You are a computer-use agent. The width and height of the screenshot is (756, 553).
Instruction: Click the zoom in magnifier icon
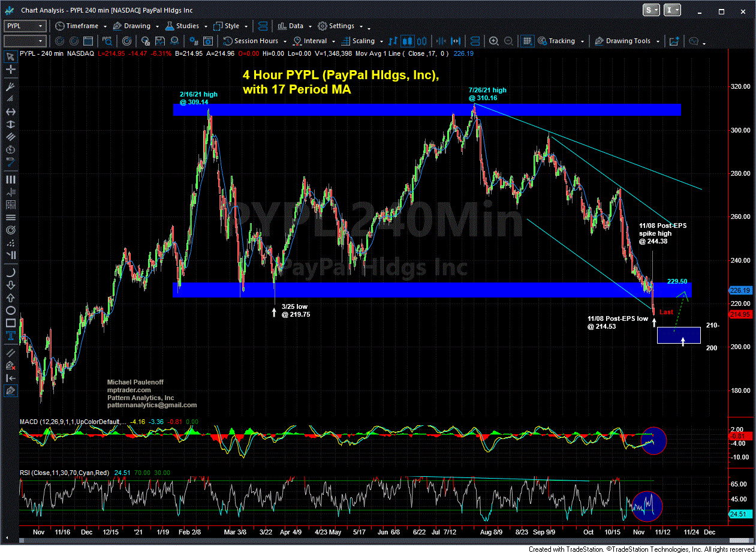click(494, 41)
